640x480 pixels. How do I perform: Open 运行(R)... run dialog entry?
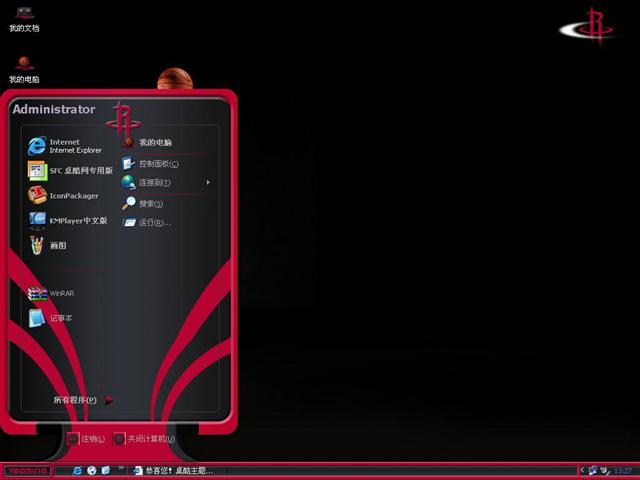[x=147, y=222]
